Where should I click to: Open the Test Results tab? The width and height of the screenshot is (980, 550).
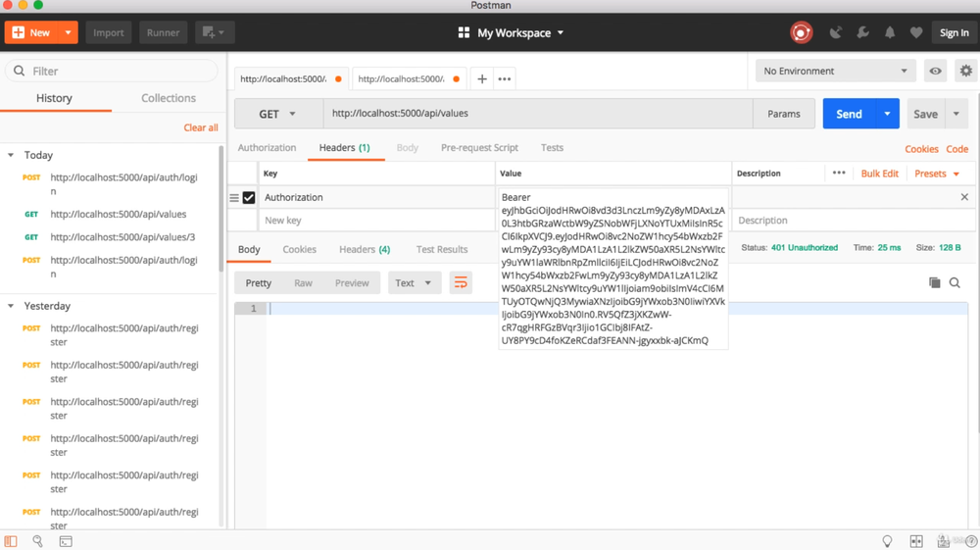click(x=442, y=249)
